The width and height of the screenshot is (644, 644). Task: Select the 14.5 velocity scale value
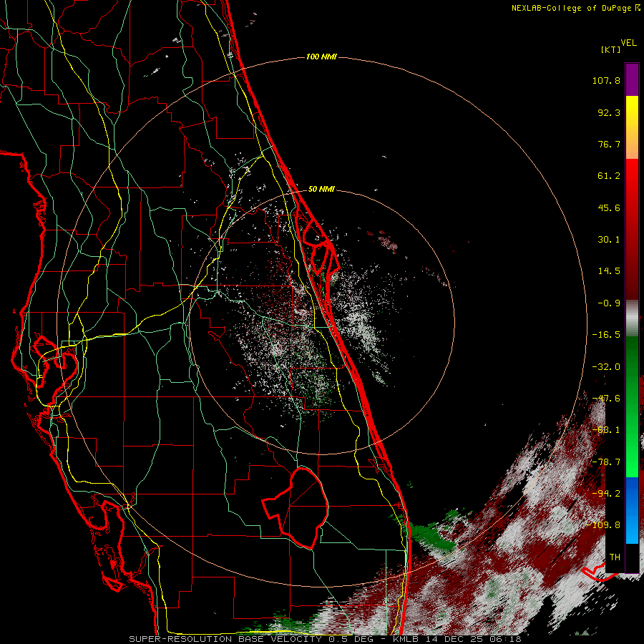(x=609, y=271)
